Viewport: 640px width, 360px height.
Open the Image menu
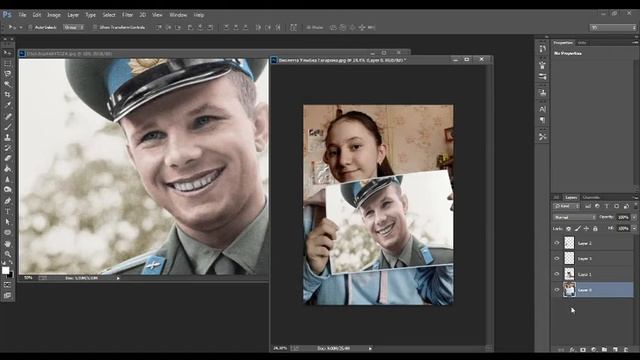coord(54,15)
